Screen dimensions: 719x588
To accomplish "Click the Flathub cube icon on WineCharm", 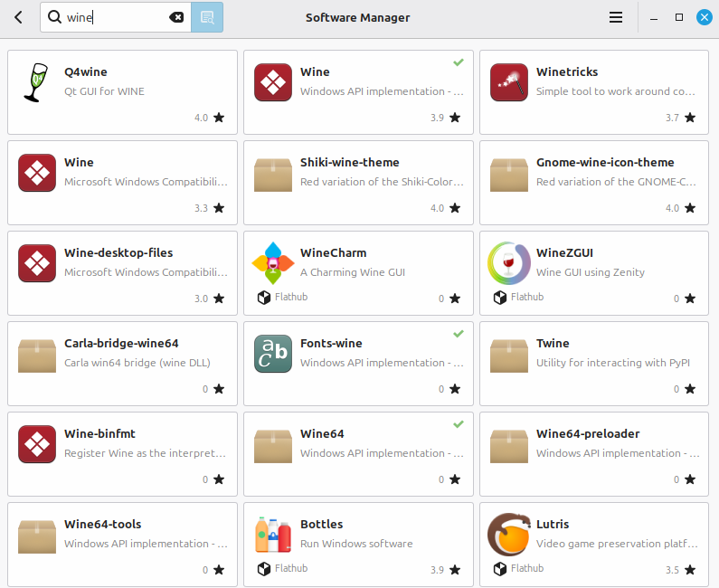I will [x=264, y=298].
